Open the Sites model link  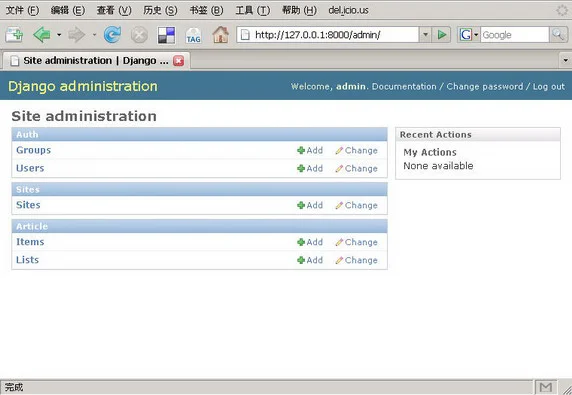pyautogui.click(x=28, y=205)
